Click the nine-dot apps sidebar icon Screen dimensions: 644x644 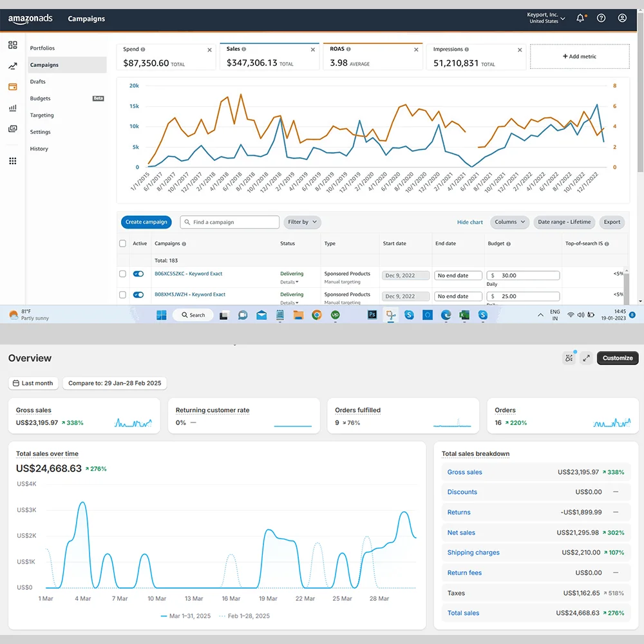(x=13, y=161)
